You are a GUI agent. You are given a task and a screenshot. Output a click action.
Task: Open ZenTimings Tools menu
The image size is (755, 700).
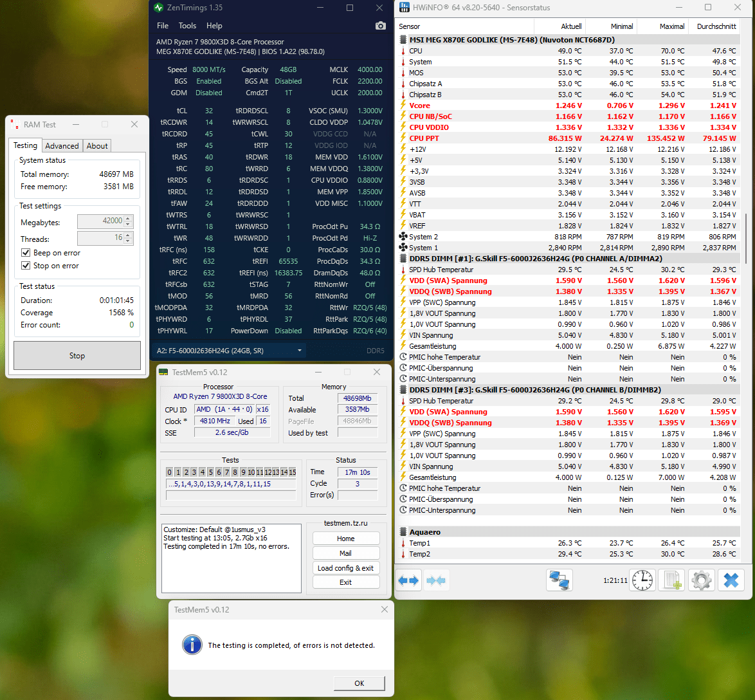(x=187, y=26)
